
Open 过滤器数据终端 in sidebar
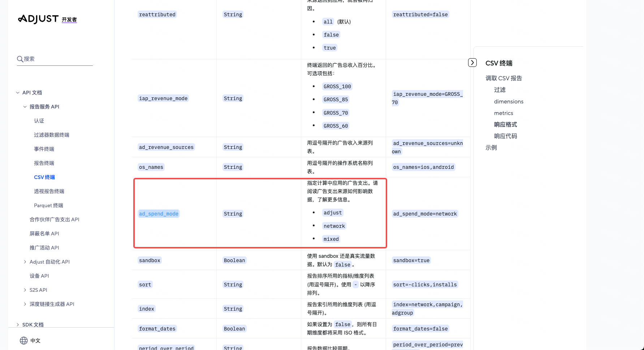[52, 135]
